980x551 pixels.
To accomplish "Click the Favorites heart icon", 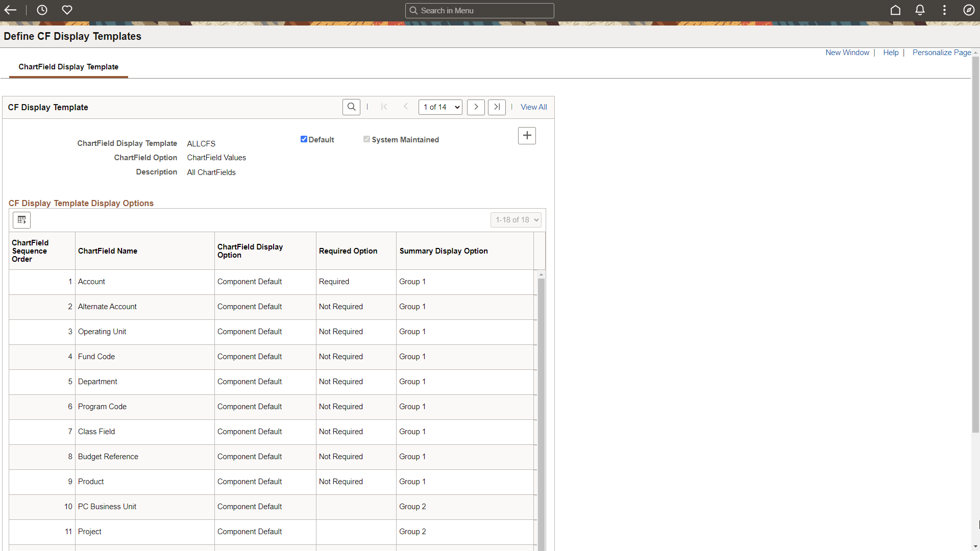I will pyautogui.click(x=67, y=10).
